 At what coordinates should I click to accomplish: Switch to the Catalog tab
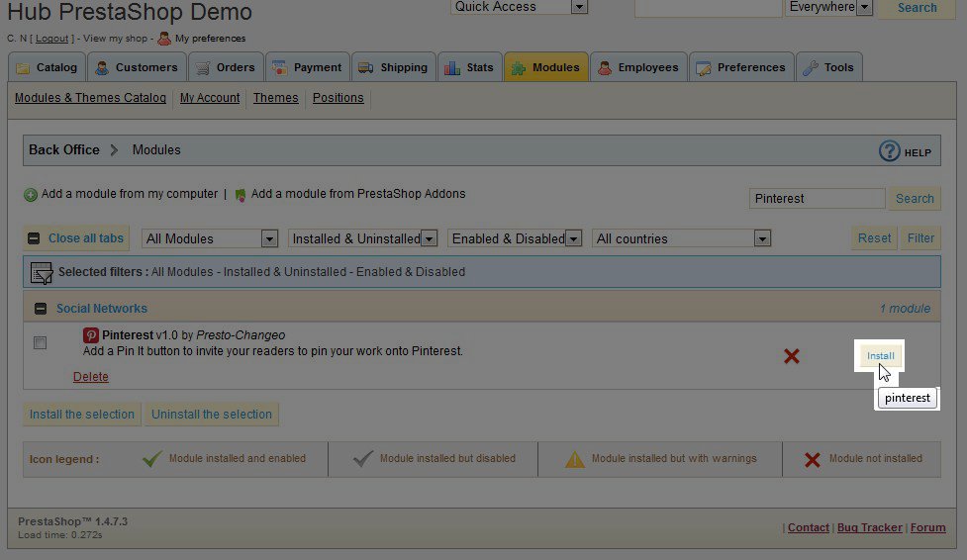pyautogui.click(x=48, y=67)
